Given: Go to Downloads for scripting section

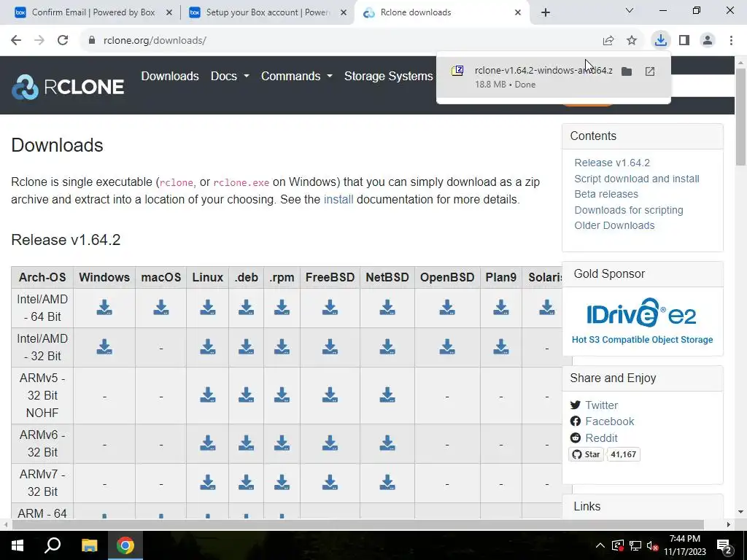Looking at the screenshot, I should (628, 210).
